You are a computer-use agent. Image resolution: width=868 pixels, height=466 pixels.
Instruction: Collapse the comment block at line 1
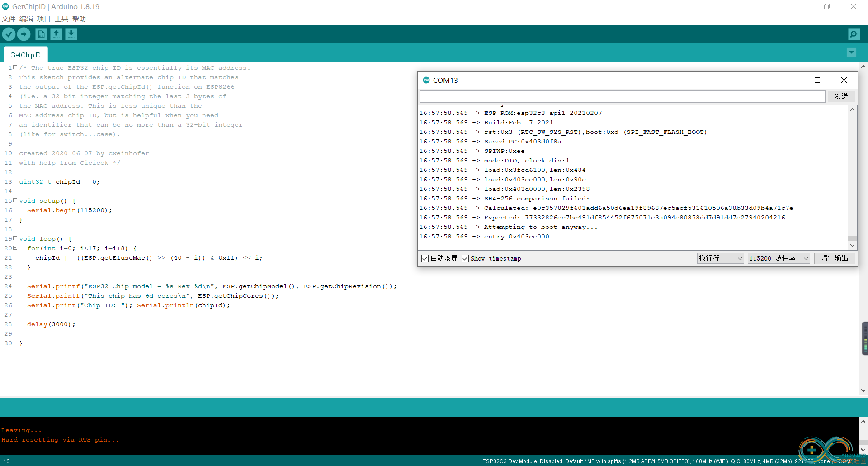point(15,67)
